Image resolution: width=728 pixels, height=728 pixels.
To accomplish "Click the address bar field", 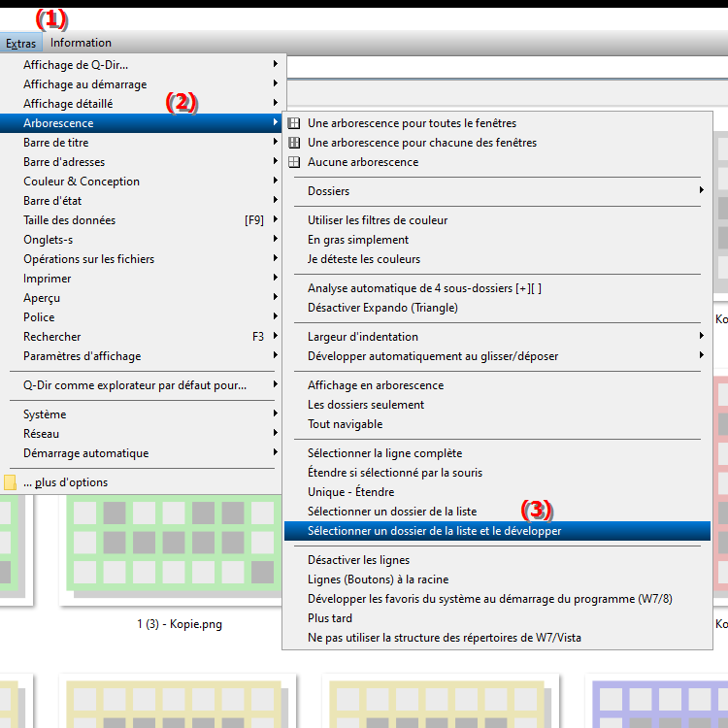I will 507,68.
